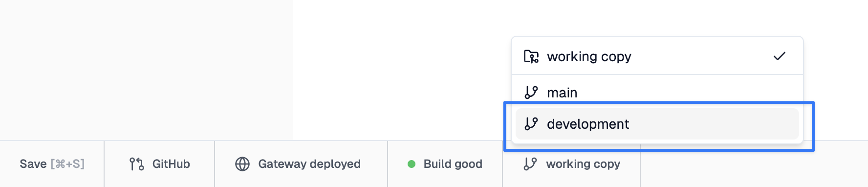Image resolution: width=868 pixels, height=187 pixels.
Task: Click the ⌘+S shortcut hint on Save
Action: point(67,164)
